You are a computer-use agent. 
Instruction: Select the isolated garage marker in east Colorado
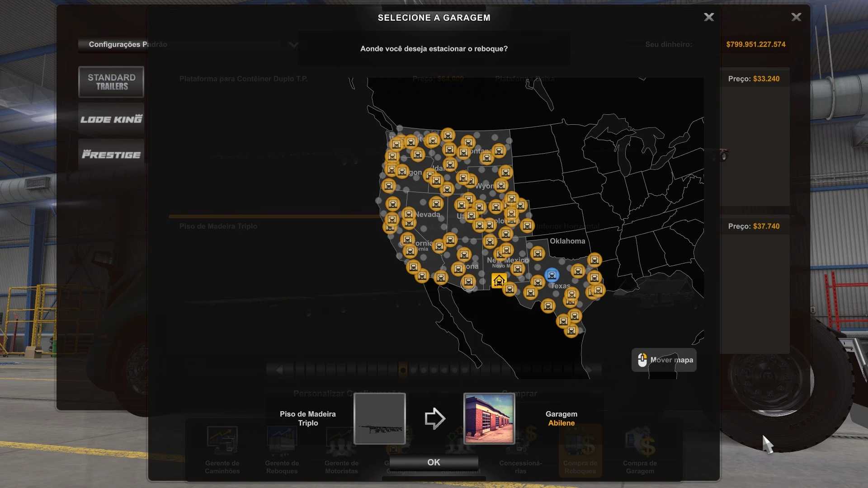pyautogui.click(x=527, y=225)
